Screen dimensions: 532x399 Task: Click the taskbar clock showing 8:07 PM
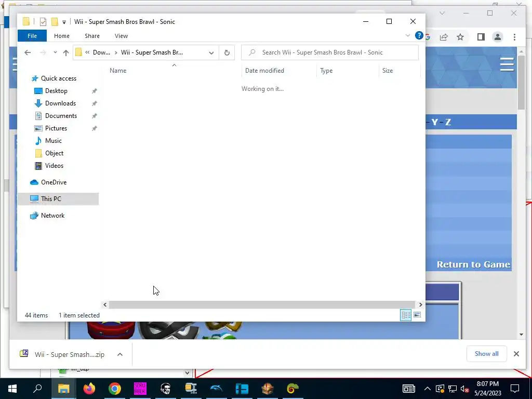point(487,389)
